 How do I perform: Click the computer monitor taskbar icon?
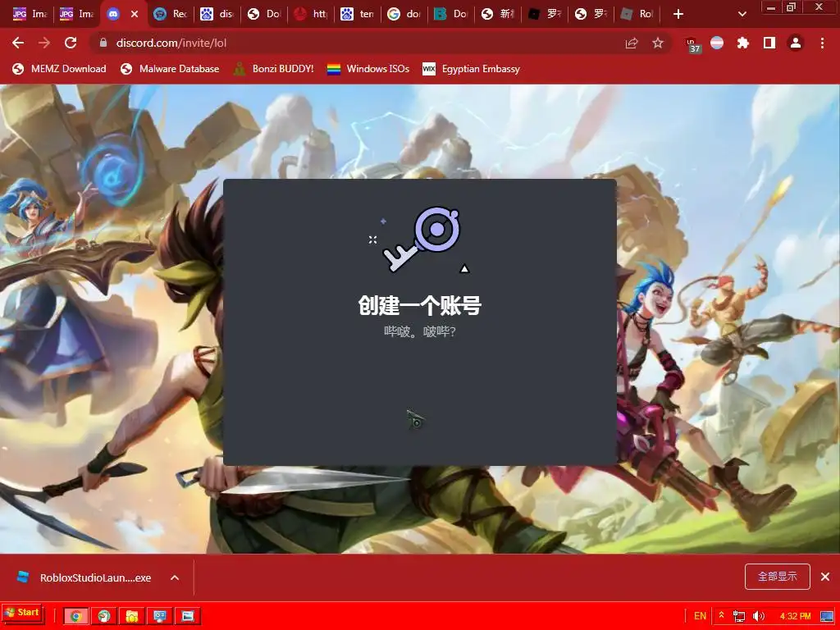(x=160, y=616)
